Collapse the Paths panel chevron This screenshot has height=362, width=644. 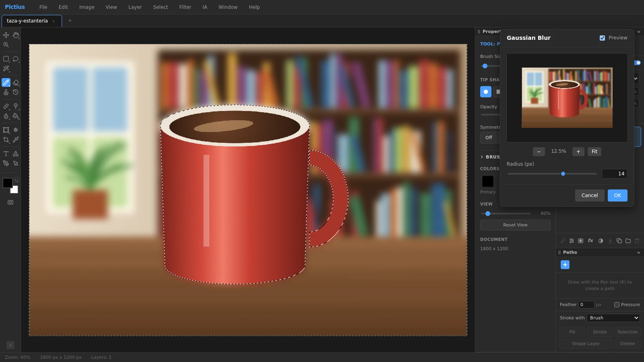pyautogui.click(x=639, y=253)
